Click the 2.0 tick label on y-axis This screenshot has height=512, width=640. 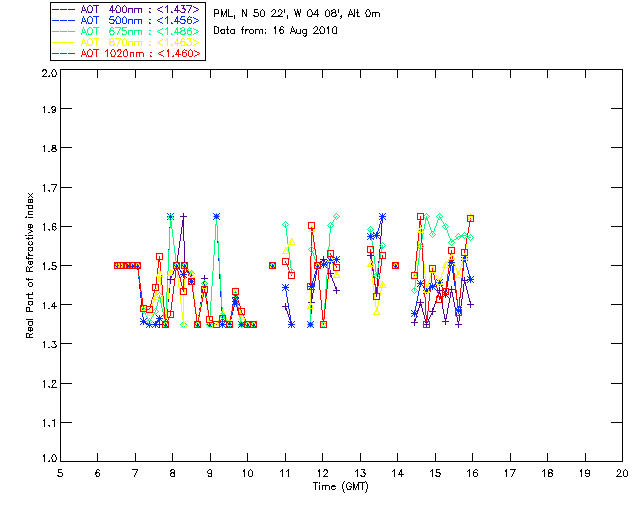47,74
